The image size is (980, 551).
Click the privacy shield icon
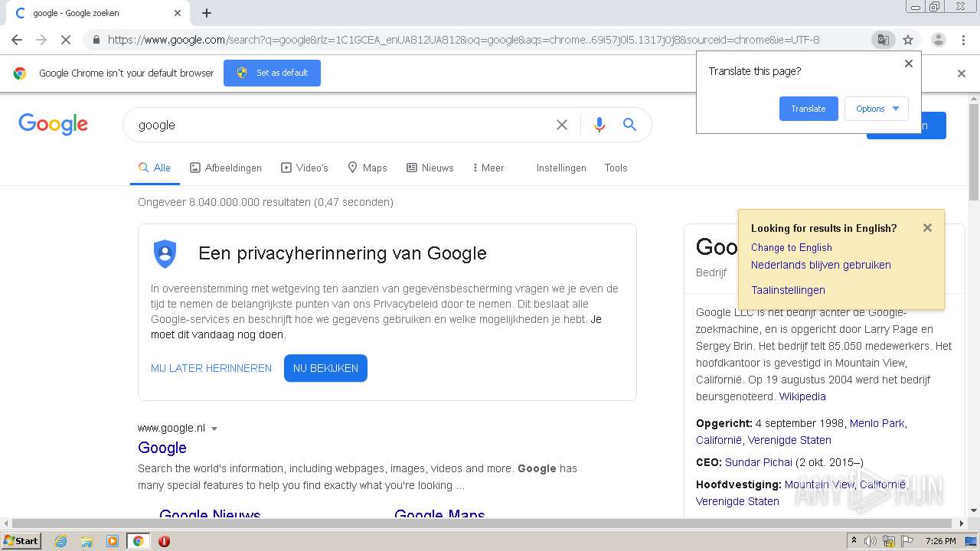coord(165,253)
